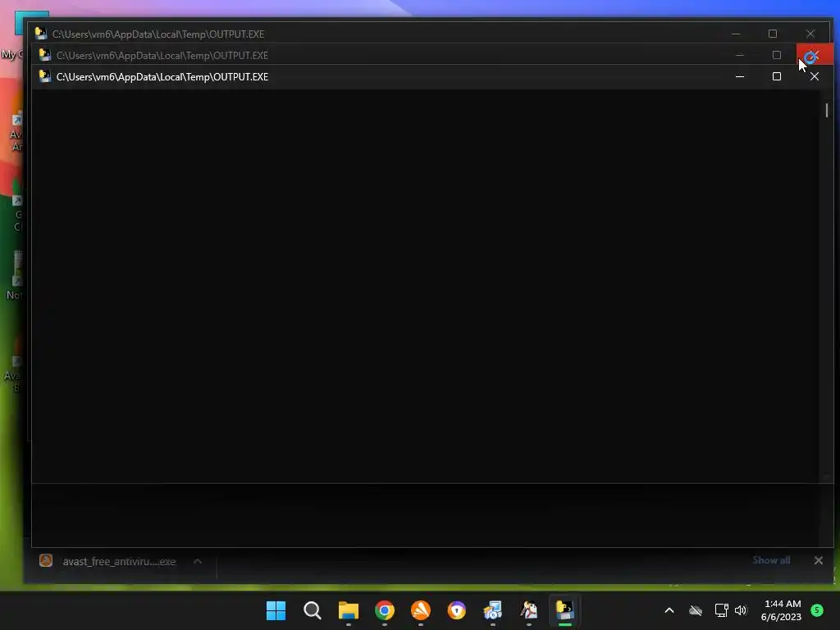Maximize the rearmost OUTPUT.EXE window
Image resolution: width=840 pixels, height=630 pixels.
click(x=773, y=34)
